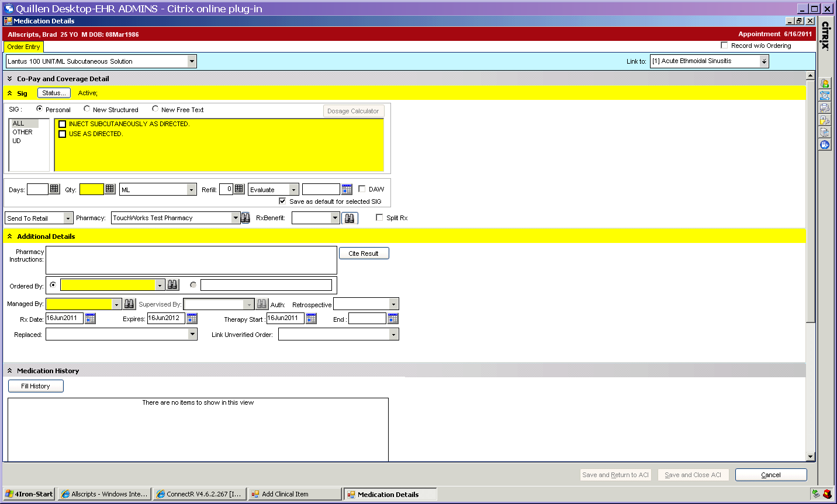Select the first Ordered By radio button

point(53,284)
